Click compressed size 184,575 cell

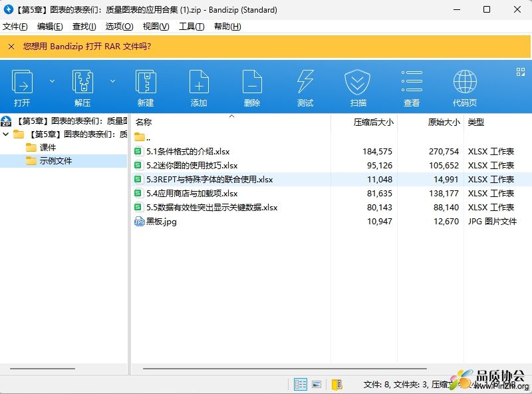[x=377, y=152]
